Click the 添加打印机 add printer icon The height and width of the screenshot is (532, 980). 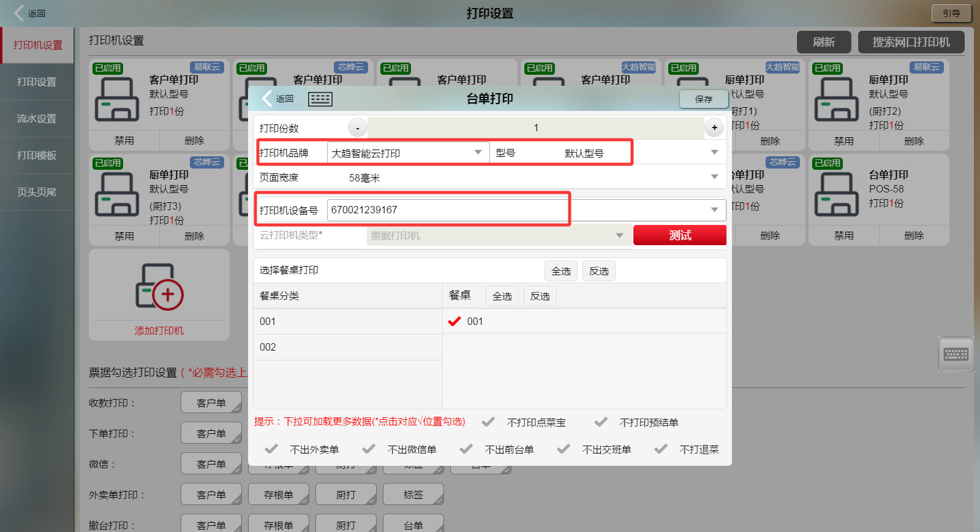[x=159, y=287]
